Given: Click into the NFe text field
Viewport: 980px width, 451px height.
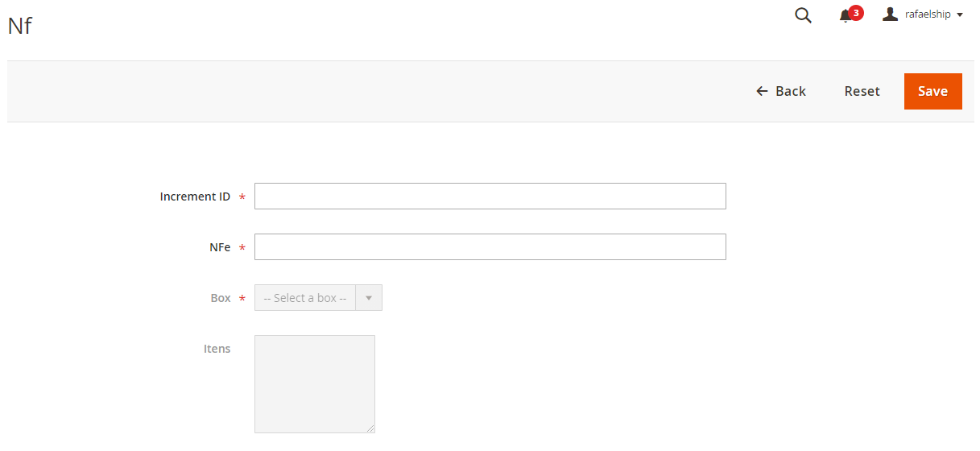Looking at the screenshot, I should pos(490,247).
